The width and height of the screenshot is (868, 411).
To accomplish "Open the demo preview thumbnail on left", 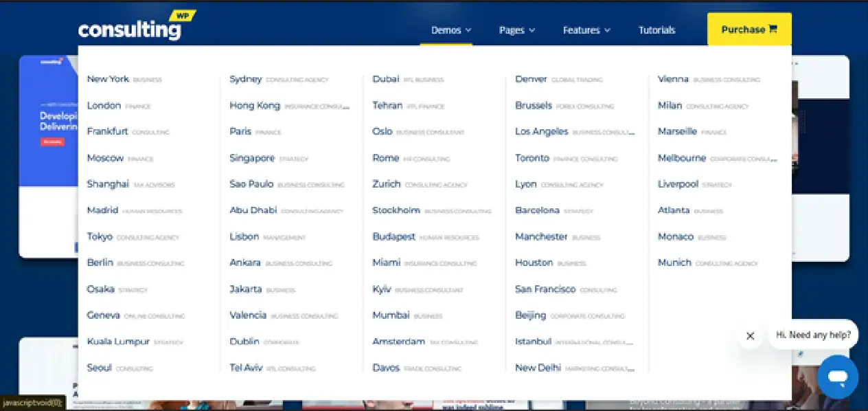I will (x=48, y=156).
